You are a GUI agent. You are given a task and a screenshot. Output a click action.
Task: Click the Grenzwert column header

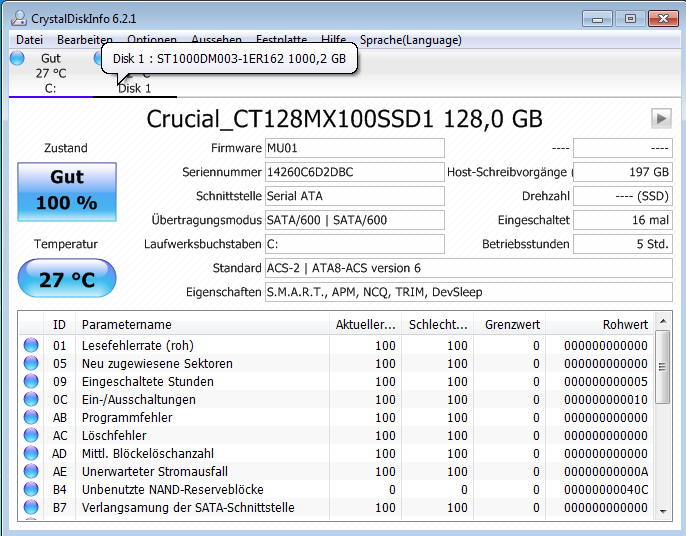pos(509,324)
